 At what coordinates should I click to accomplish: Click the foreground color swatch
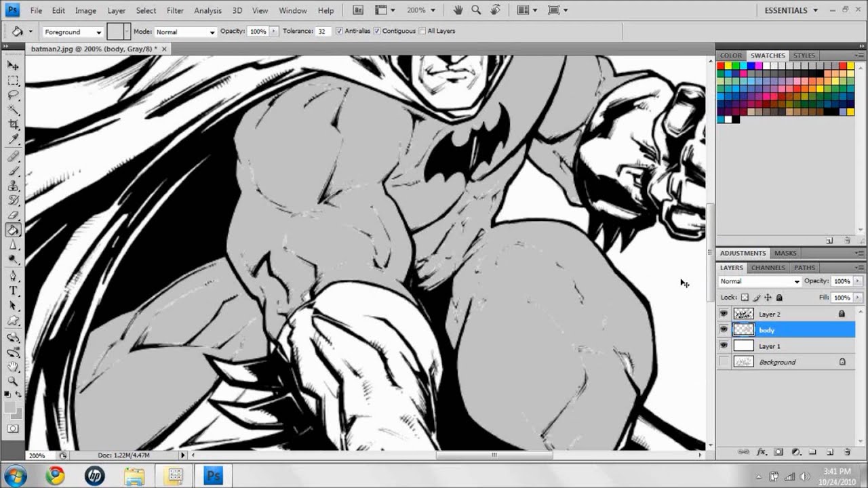[9, 407]
